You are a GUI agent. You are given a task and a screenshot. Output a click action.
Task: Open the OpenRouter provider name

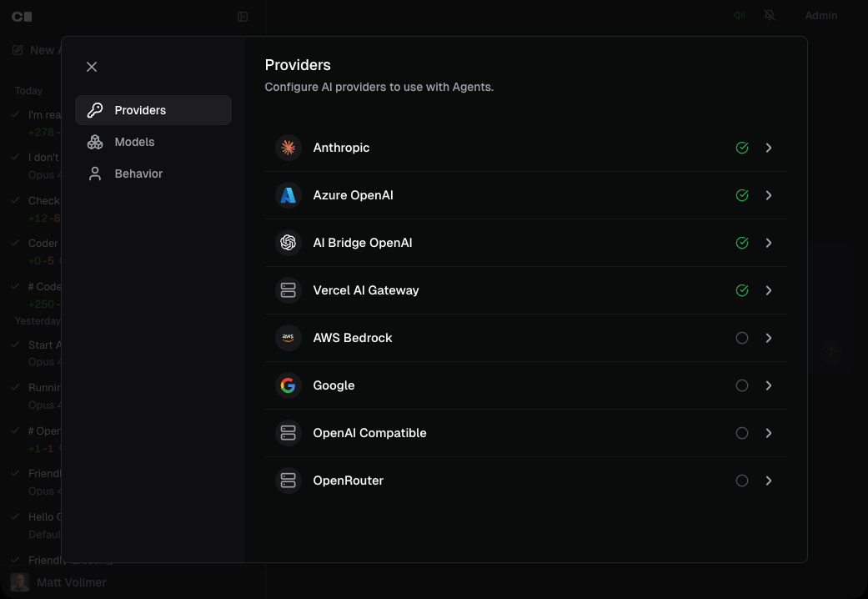(x=349, y=481)
